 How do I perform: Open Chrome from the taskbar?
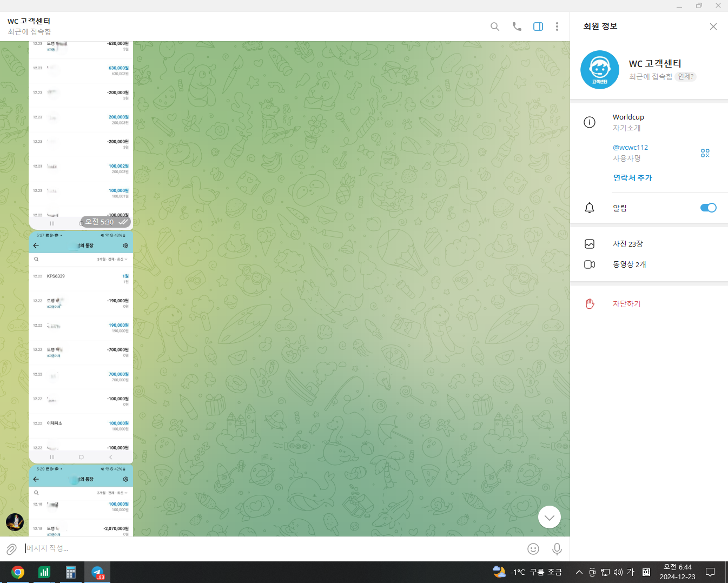click(x=18, y=572)
